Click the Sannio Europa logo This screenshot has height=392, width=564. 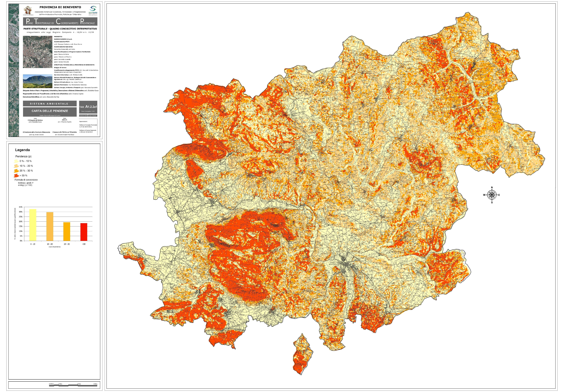pos(93,11)
